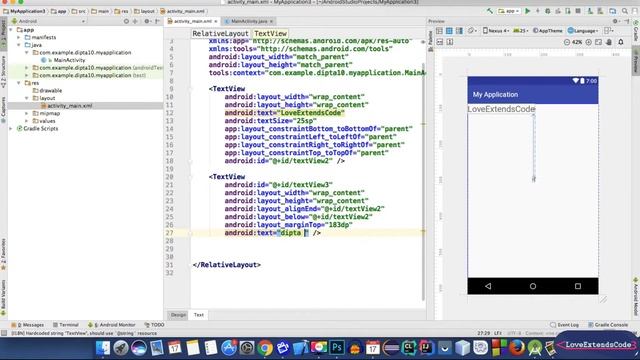Viewport: 640px width, 360px height.
Task: Open the Gradle Console
Action: click(608, 325)
